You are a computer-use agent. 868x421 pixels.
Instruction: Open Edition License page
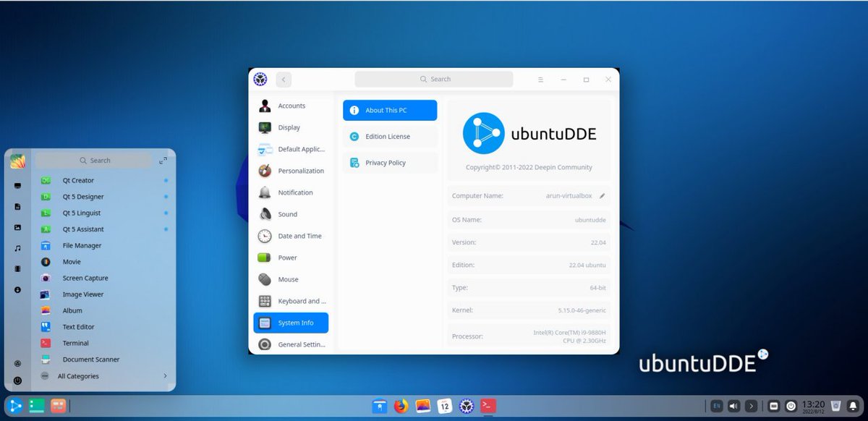[x=390, y=136]
